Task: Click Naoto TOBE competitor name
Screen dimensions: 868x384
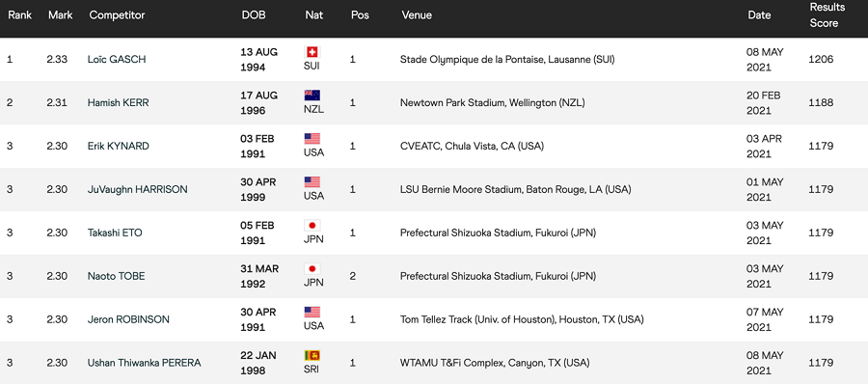Action: click(117, 276)
